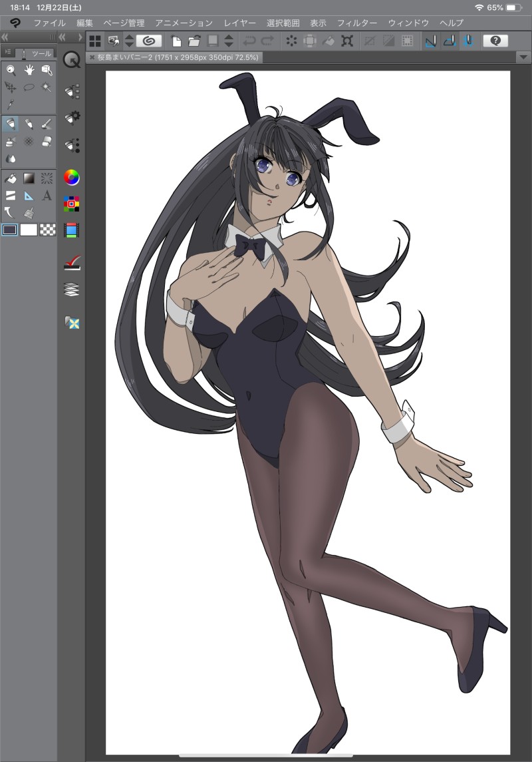Select the Zoom magnifier tool

(x=11, y=71)
